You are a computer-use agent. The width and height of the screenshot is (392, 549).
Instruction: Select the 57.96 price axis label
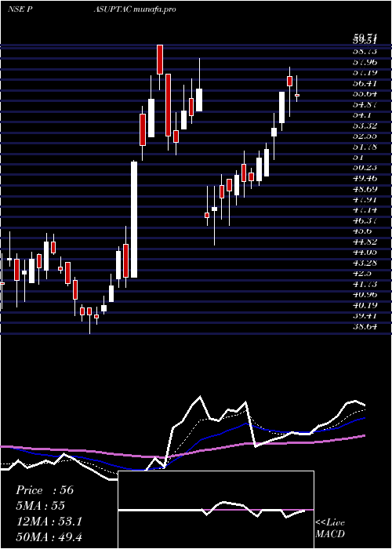pyautogui.click(x=365, y=62)
